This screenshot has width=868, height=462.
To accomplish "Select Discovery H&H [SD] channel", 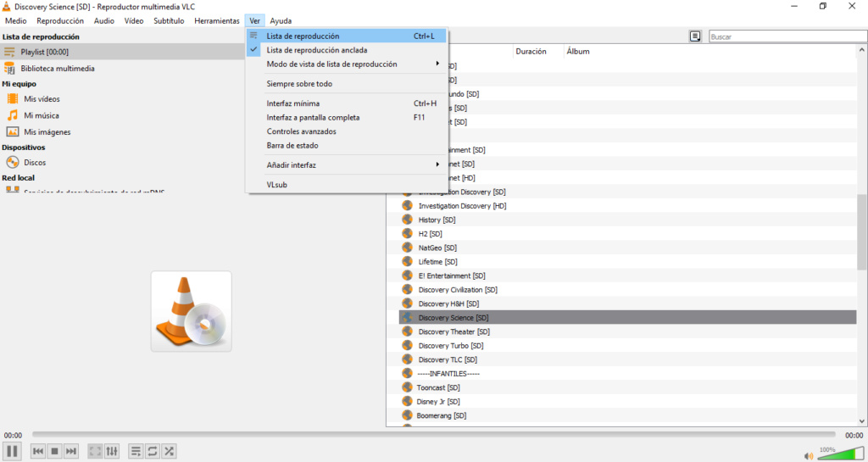I will click(x=448, y=303).
